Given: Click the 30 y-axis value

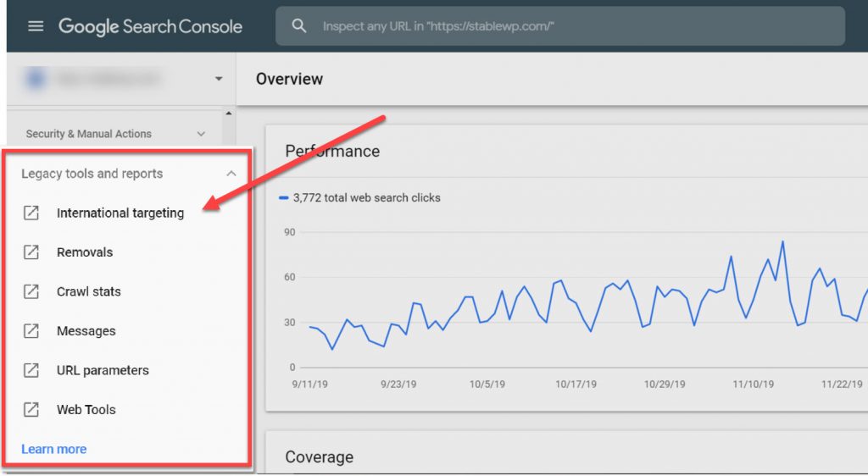Looking at the screenshot, I should pyautogui.click(x=290, y=323).
